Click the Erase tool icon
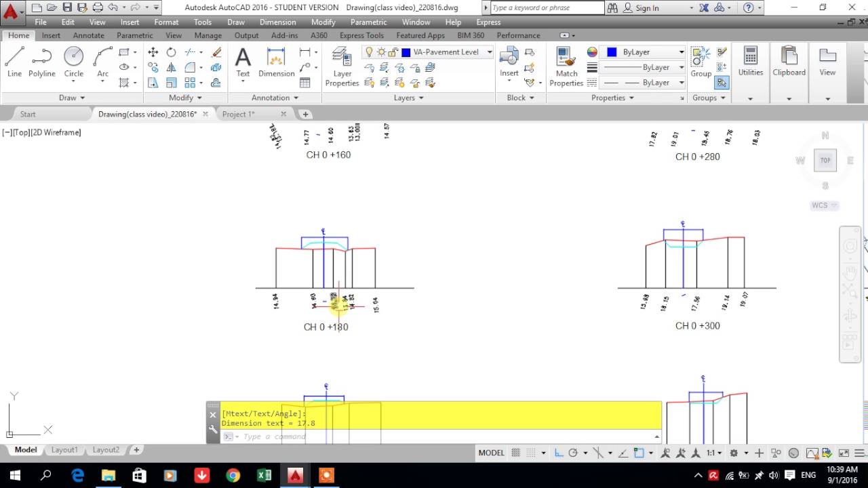Image resolution: width=868 pixels, height=488 pixels. (x=216, y=52)
